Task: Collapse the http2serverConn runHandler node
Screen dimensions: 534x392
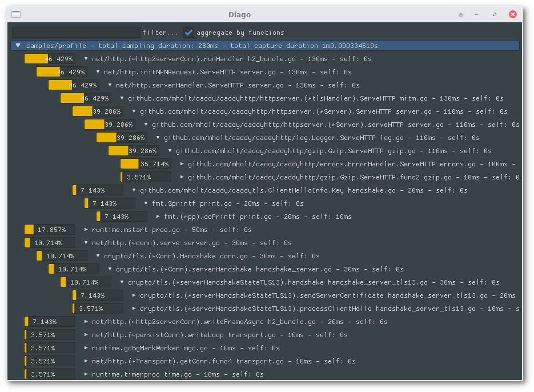Action: (x=86, y=59)
